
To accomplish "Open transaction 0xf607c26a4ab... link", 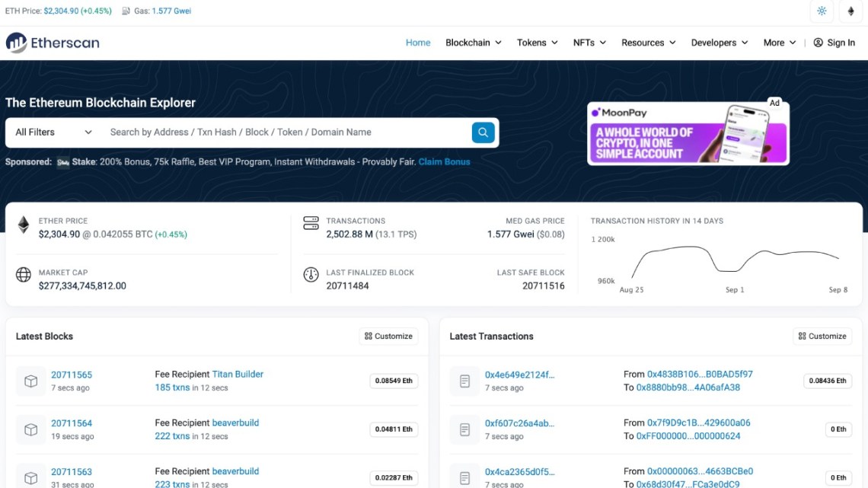I will 519,423.
